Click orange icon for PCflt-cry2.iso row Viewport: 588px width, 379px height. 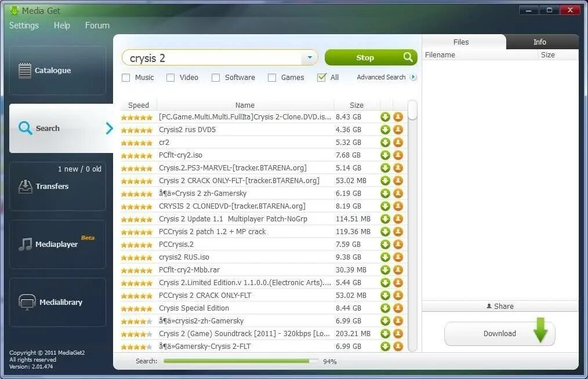click(x=398, y=155)
